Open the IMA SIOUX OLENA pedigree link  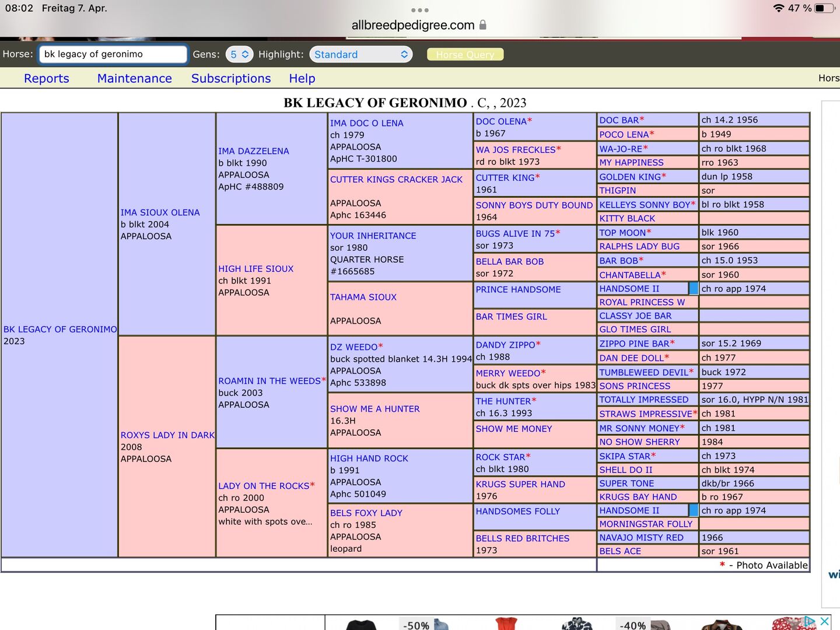tap(160, 212)
